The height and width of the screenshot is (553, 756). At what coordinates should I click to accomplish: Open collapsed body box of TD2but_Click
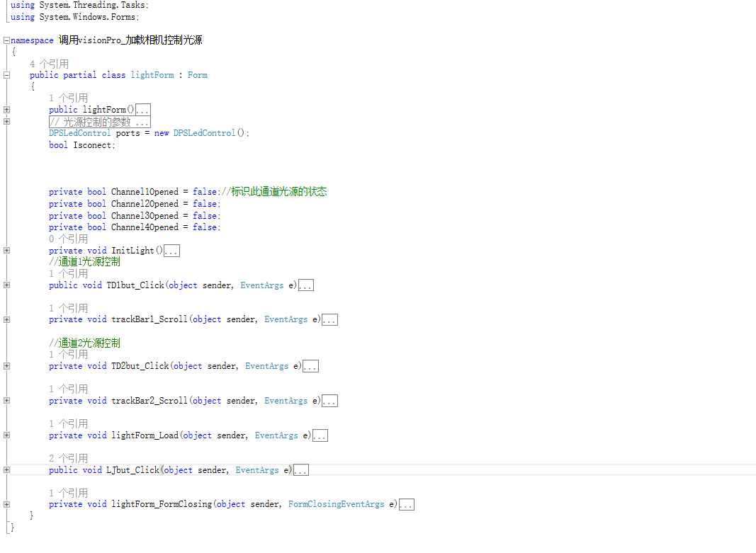[311, 366]
